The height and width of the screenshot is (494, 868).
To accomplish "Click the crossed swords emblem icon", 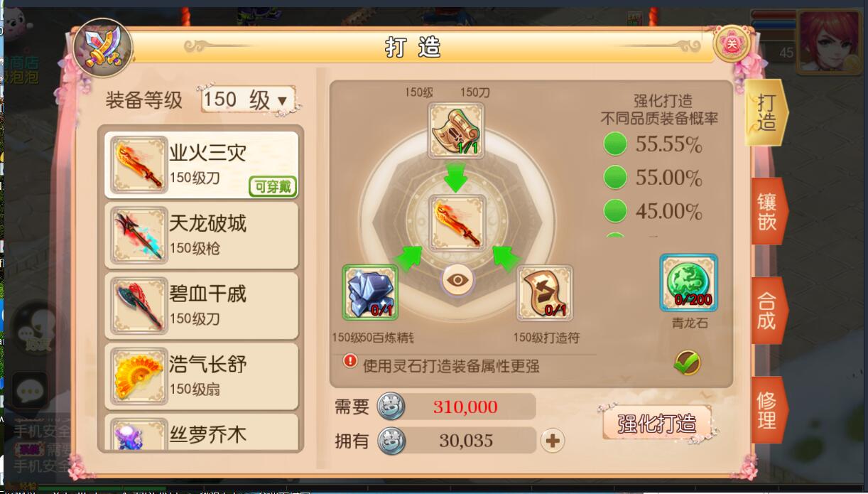I will (x=102, y=48).
